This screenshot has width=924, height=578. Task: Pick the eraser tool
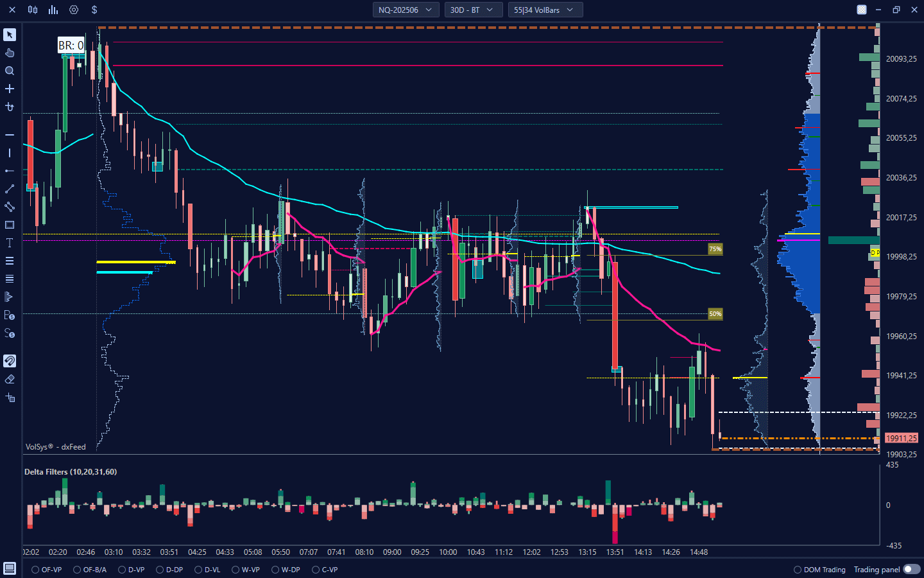pyautogui.click(x=10, y=380)
